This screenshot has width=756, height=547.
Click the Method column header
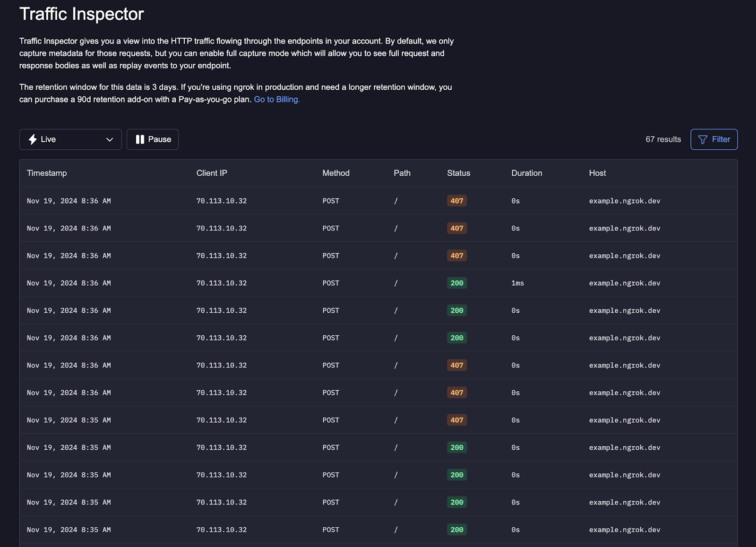click(336, 173)
